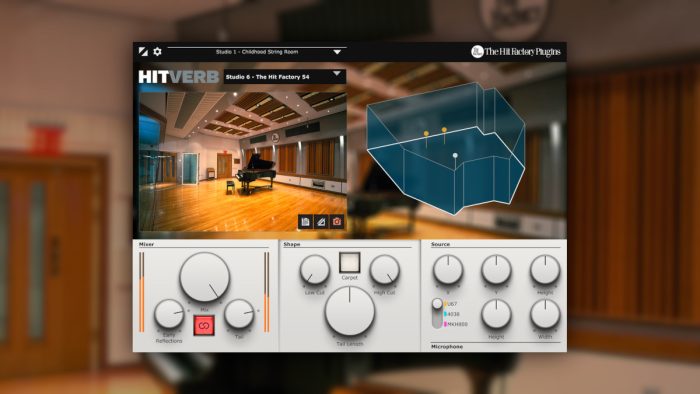Click the large Mix knob

tap(204, 277)
